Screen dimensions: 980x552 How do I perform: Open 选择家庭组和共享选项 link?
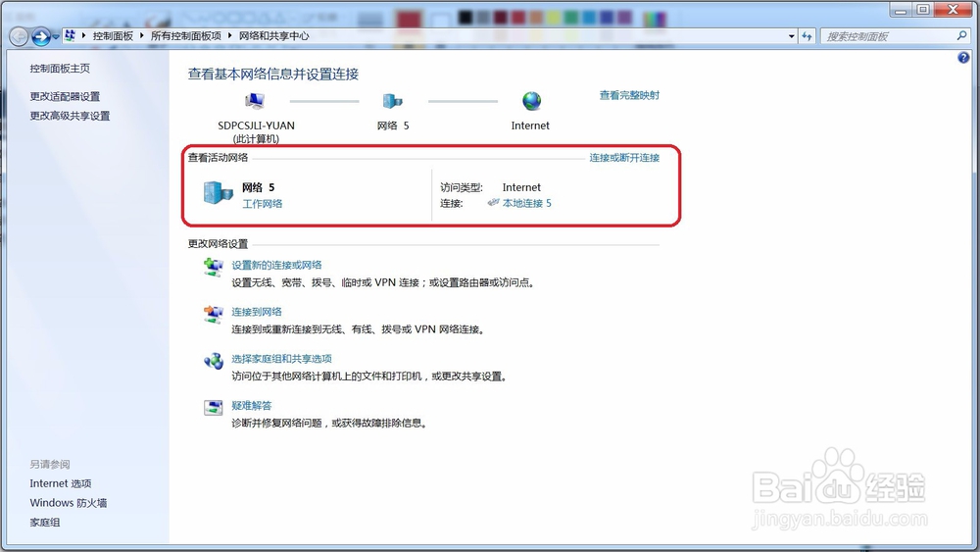pos(282,359)
